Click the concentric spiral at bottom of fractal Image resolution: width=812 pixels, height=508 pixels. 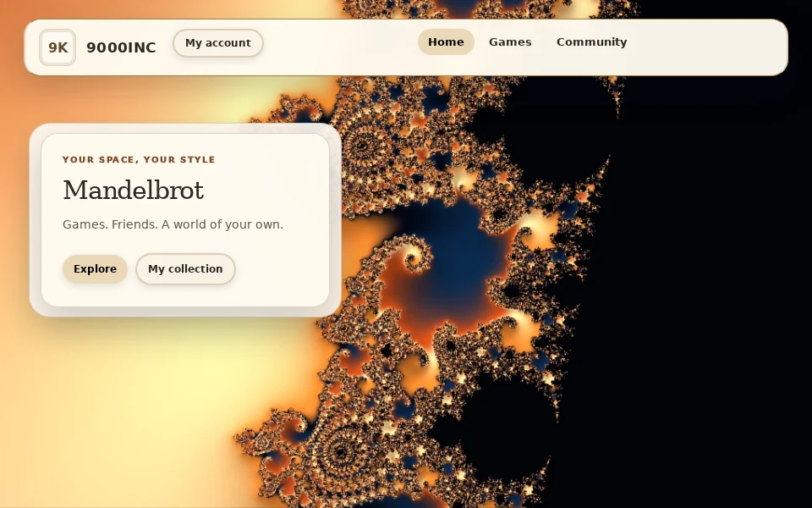point(339,451)
